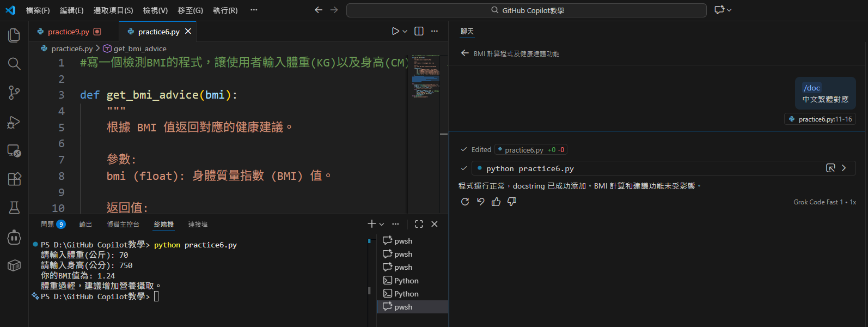Open the new terminal profile dropdown
The height and width of the screenshot is (327, 868).
click(382, 224)
